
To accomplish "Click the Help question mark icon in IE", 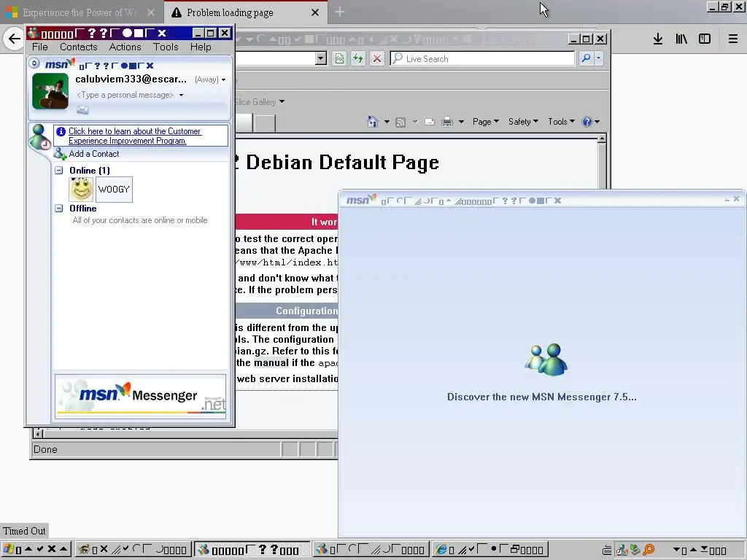I will point(587,122).
